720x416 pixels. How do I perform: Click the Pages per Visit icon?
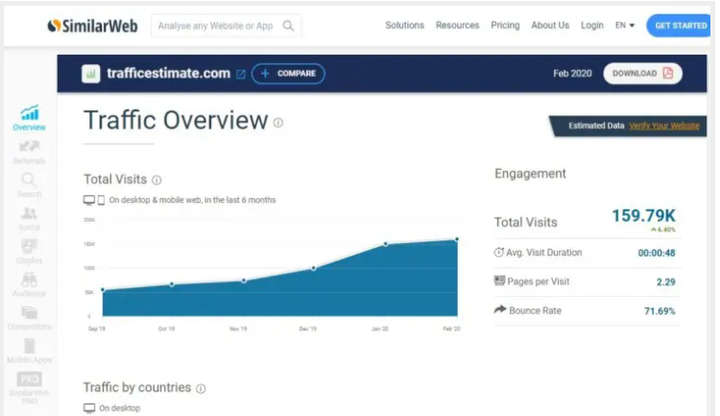point(499,281)
